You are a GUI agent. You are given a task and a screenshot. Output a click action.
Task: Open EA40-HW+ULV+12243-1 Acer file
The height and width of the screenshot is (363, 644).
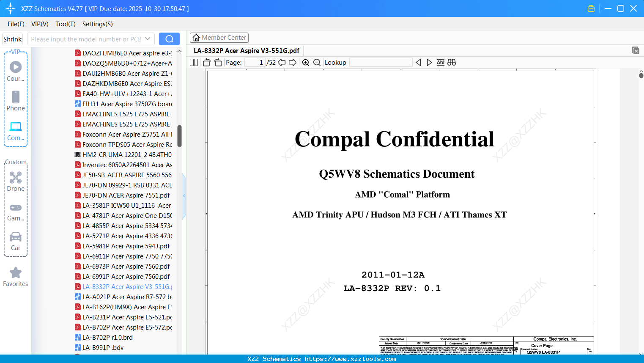[123, 94]
